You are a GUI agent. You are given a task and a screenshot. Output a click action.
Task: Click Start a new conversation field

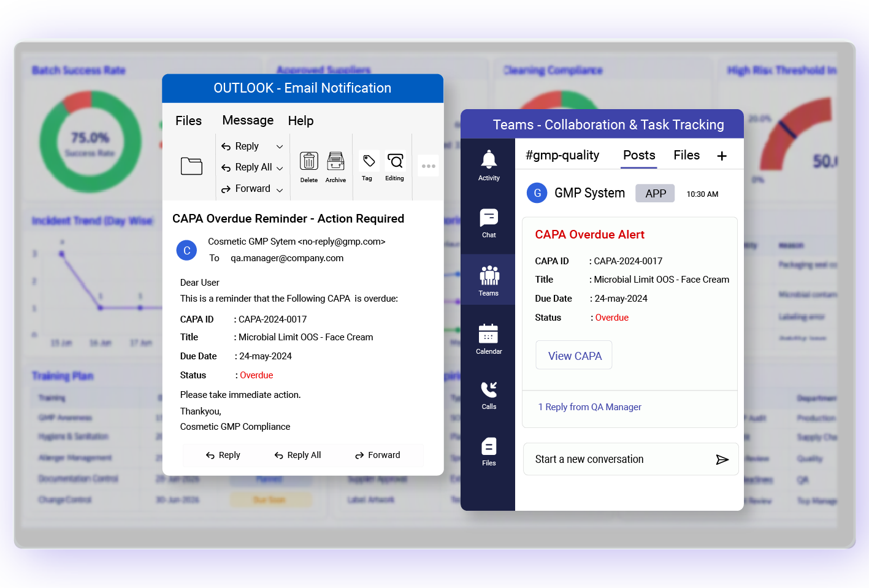click(x=630, y=459)
